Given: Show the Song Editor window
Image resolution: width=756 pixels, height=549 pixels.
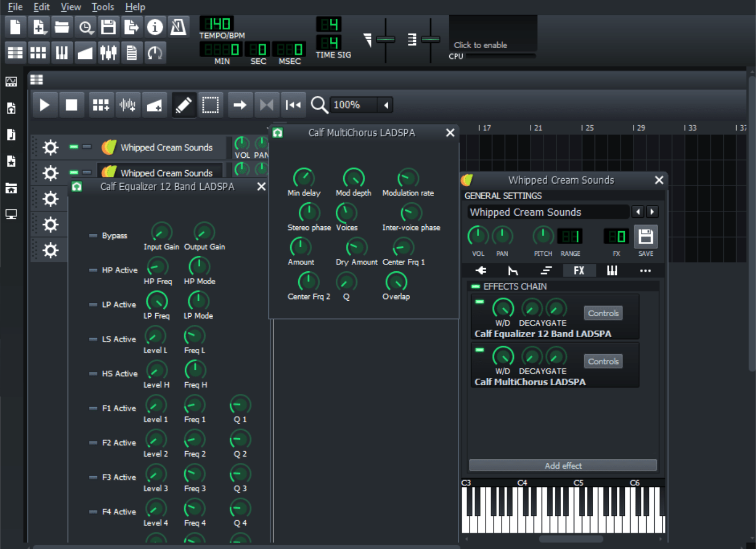Looking at the screenshot, I should click(x=16, y=52).
